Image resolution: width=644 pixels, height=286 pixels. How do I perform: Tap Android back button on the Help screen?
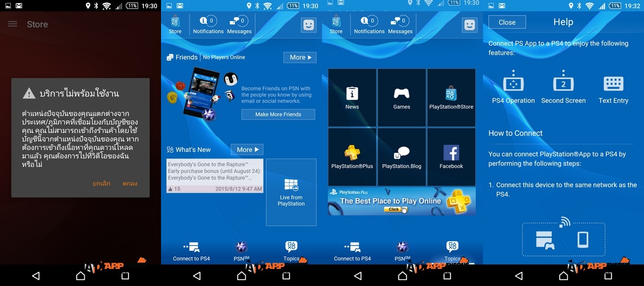coord(519,276)
